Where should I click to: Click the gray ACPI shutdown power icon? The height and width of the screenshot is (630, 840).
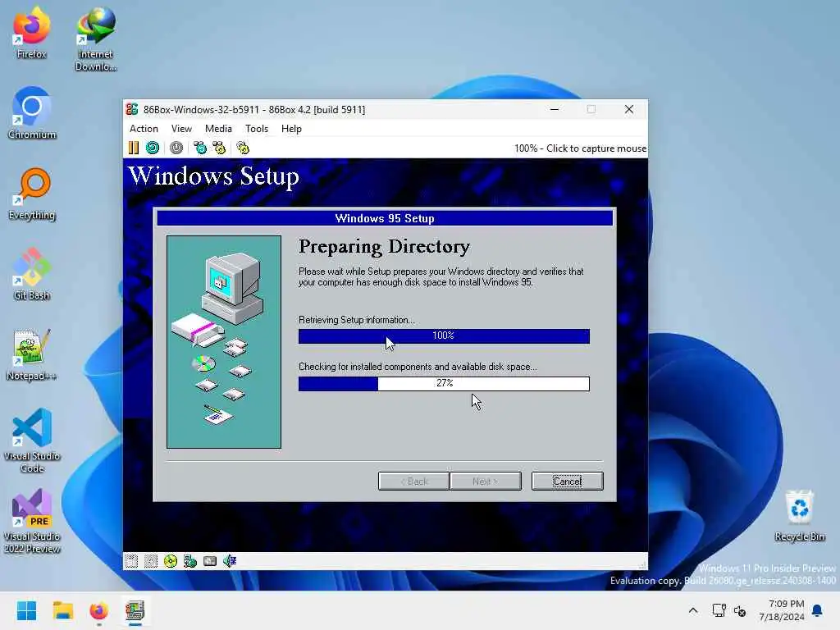[176, 148]
